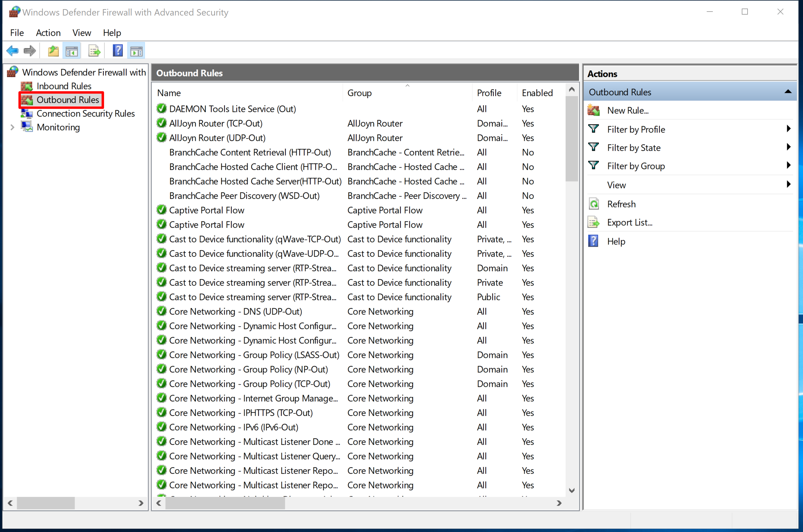Click the Back arrow toolbar icon
Image resolution: width=803 pixels, height=532 pixels.
(x=12, y=51)
